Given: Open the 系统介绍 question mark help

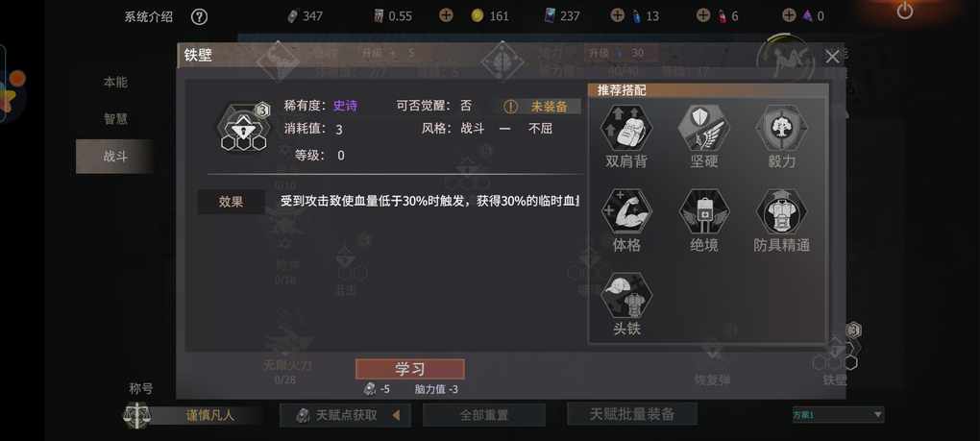Looking at the screenshot, I should click(x=199, y=16).
